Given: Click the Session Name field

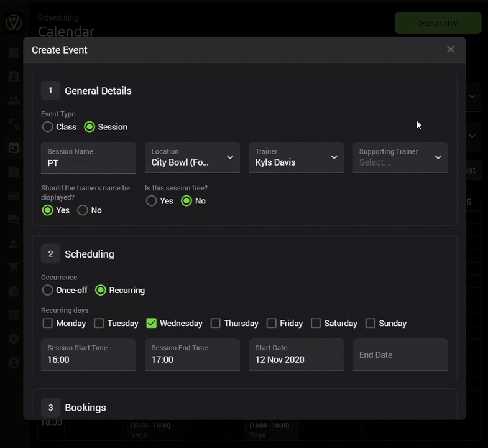Looking at the screenshot, I should 88,158.
